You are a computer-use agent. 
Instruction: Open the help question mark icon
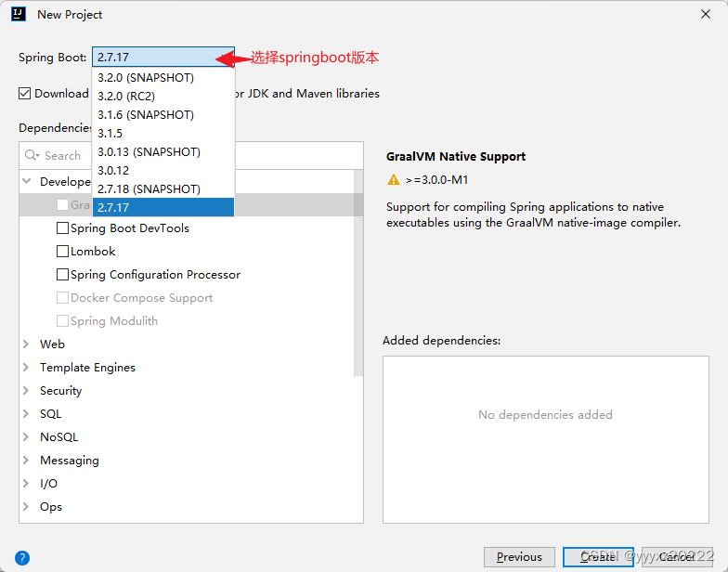(22, 557)
